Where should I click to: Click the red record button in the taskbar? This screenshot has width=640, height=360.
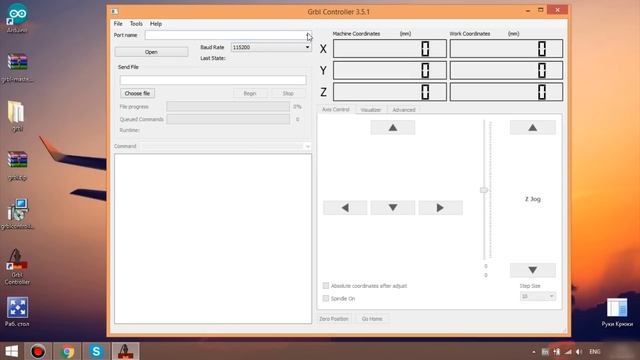click(x=38, y=351)
